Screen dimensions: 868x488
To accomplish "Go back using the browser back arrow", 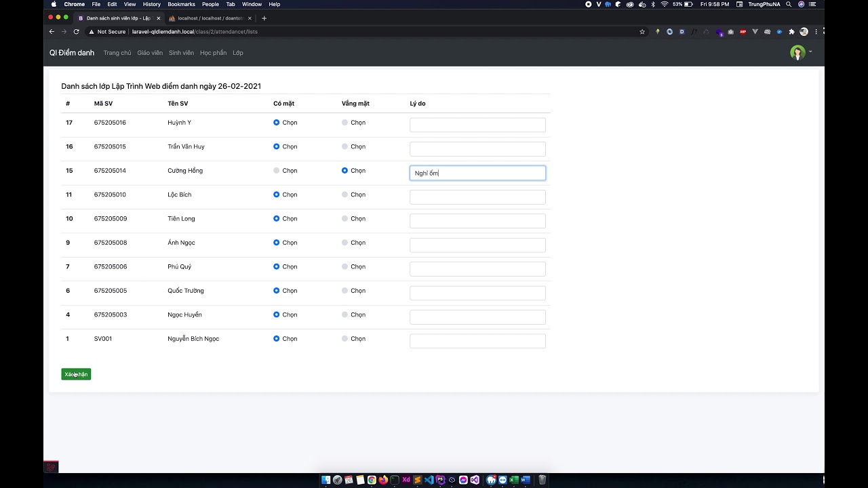I will (52, 31).
